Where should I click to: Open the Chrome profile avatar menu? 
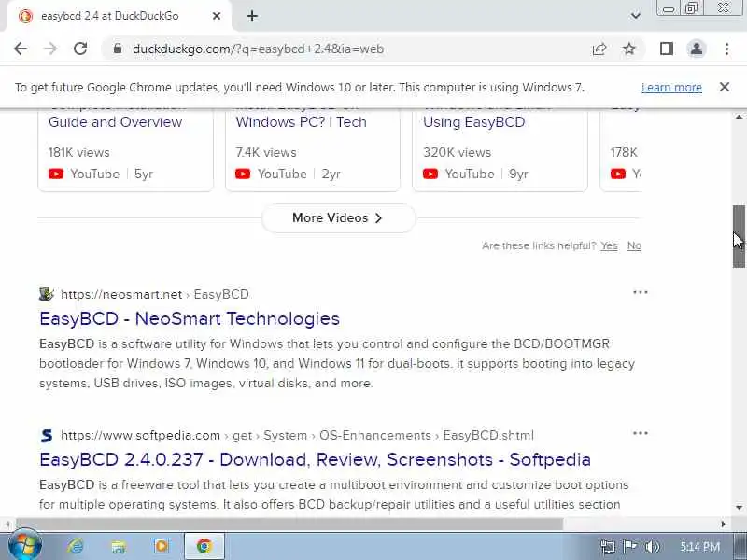(697, 49)
